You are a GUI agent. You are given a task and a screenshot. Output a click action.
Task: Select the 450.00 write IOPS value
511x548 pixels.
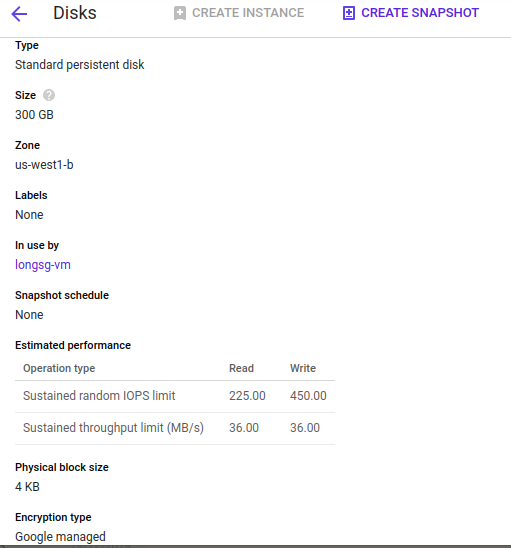pyautogui.click(x=308, y=396)
